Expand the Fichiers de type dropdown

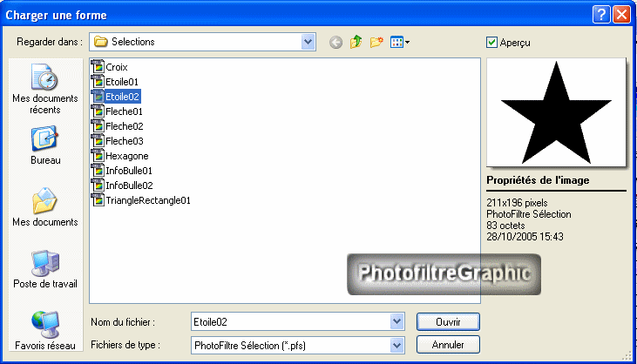click(x=396, y=345)
